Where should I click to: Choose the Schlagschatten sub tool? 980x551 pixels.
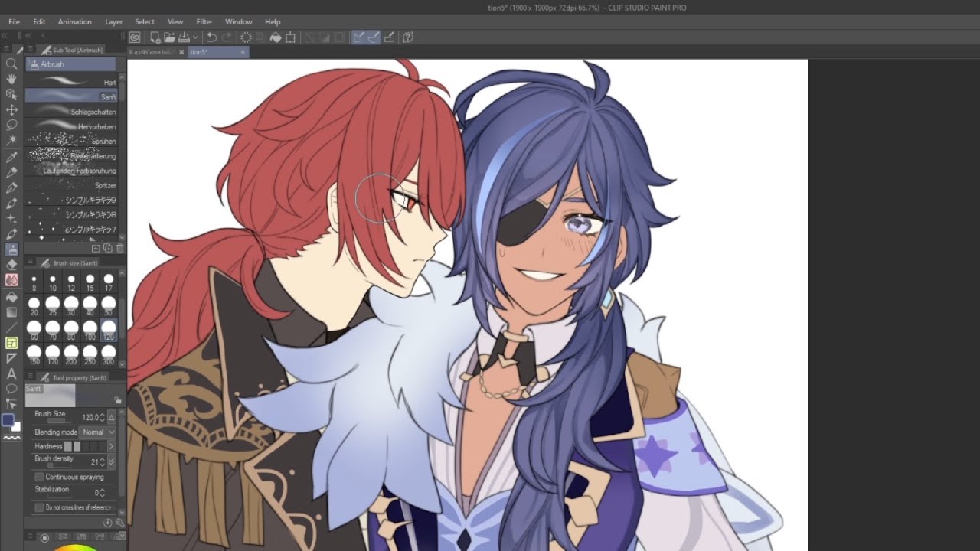72,112
